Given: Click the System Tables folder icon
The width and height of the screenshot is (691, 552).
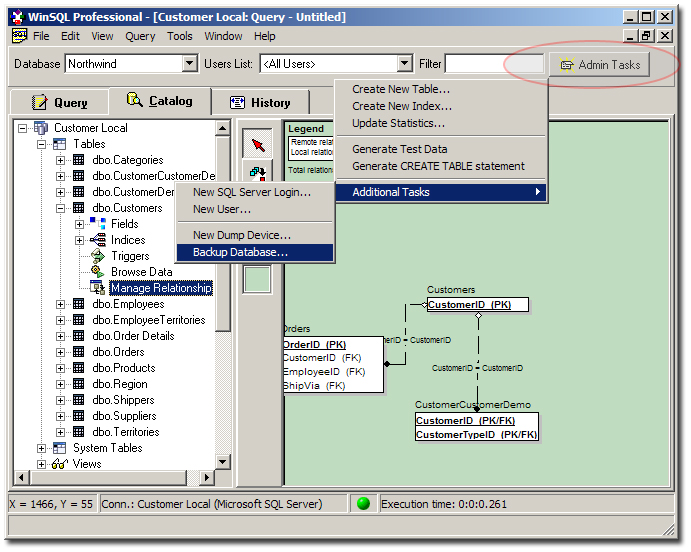Looking at the screenshot, I should [x=59, y=448].
